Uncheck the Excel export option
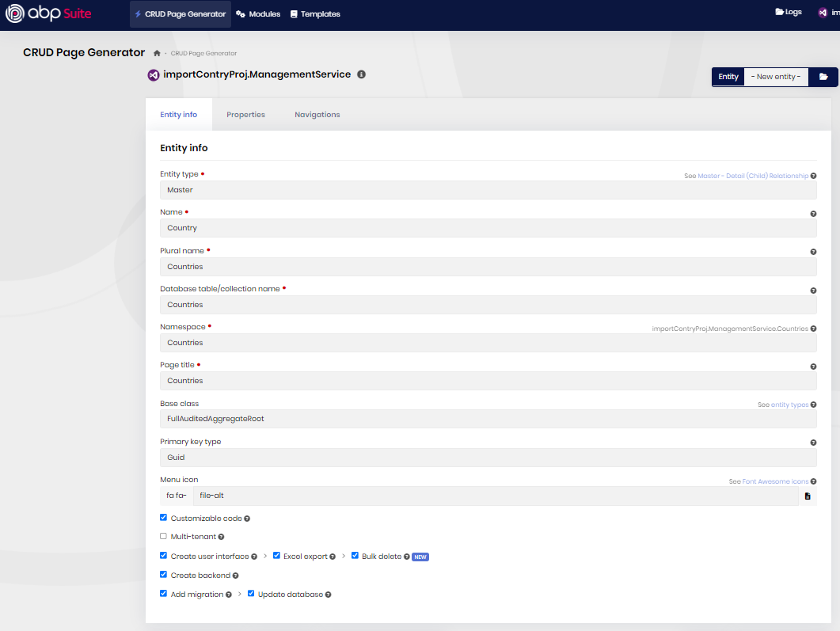The image size is (840, 631). click(276, 556)
